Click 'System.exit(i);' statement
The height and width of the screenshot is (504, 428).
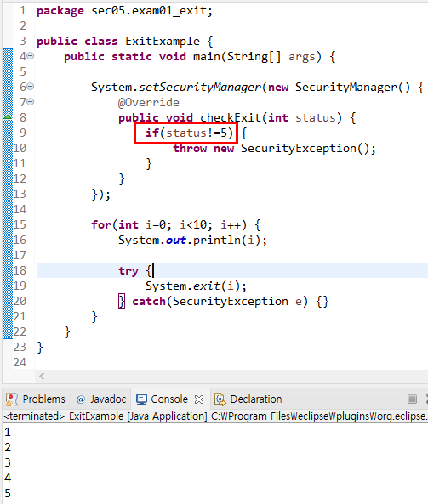coord(196,286)
